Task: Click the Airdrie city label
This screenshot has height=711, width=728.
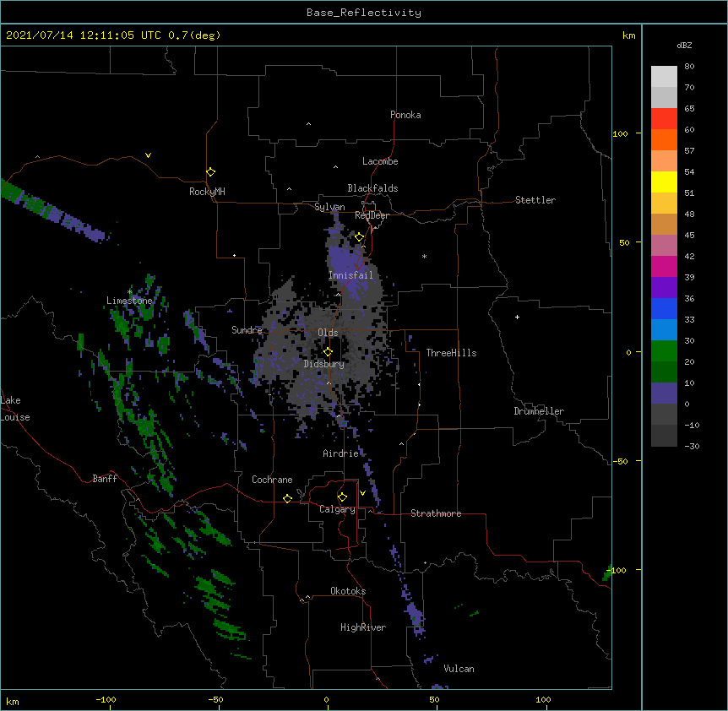Action: point(341,453)
